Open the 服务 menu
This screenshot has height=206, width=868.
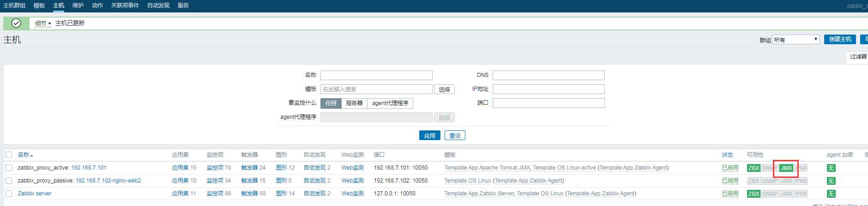183,6
